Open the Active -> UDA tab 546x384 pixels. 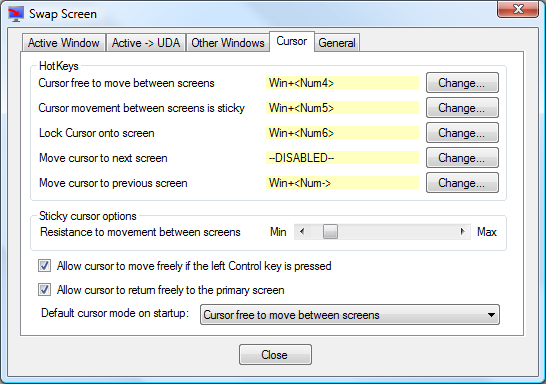(146, 43)
